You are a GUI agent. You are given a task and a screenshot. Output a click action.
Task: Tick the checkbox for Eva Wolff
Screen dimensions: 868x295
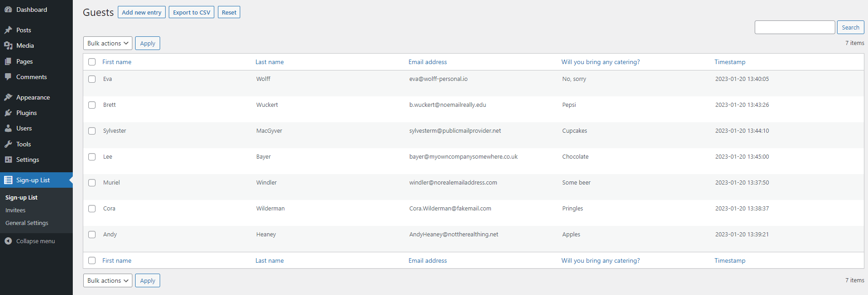click(92, 79)
